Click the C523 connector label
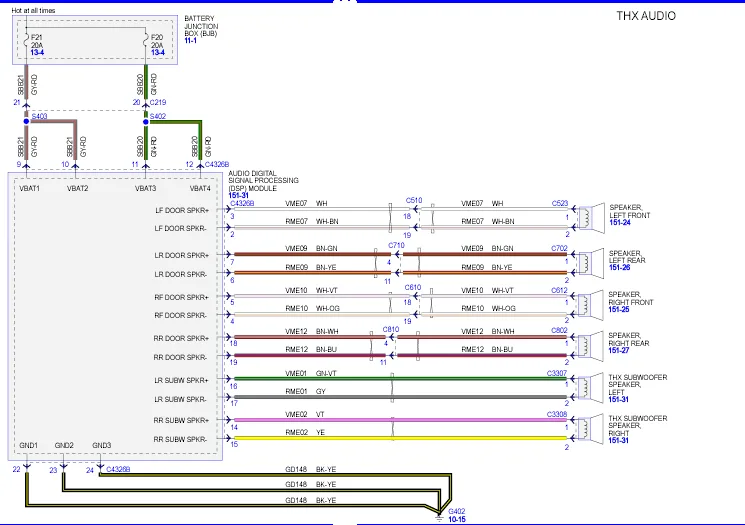The image size is (745, 525). 560,203
